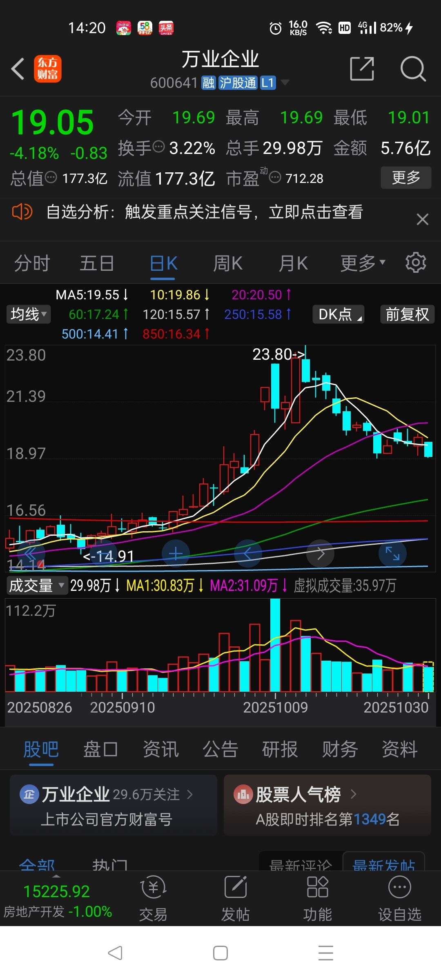Toggle the DK点 indicator button
The image size is (441, 980).
(339, 314)
